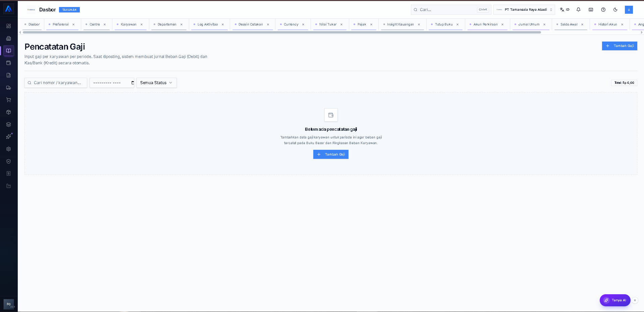Open the stacked layers sidebar icon
This screenshot has width=644, height=312.
point(9,125)
